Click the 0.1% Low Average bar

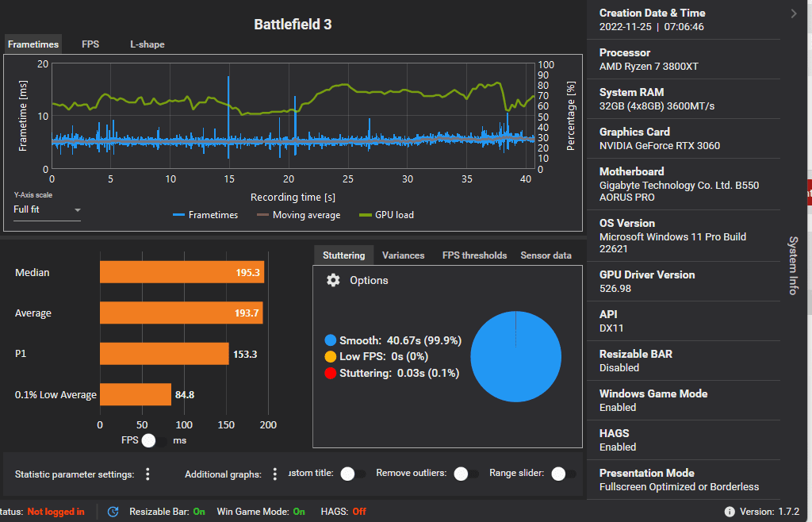pos(135,394)
